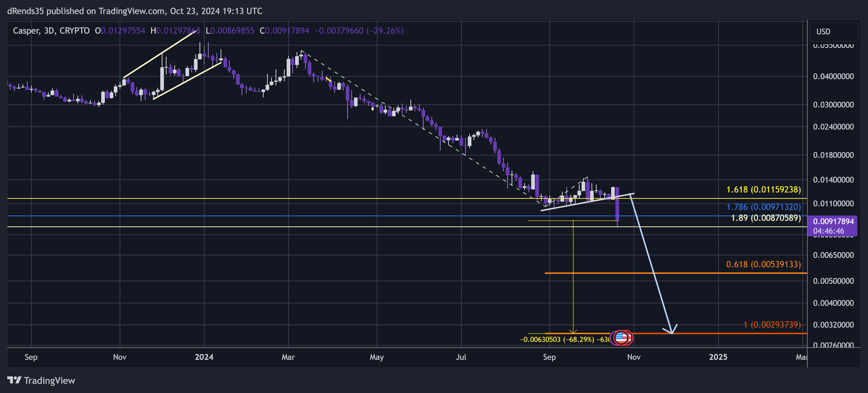Click the TradingView logo at bottom left
868x393 pixels.
click(41, 380)
